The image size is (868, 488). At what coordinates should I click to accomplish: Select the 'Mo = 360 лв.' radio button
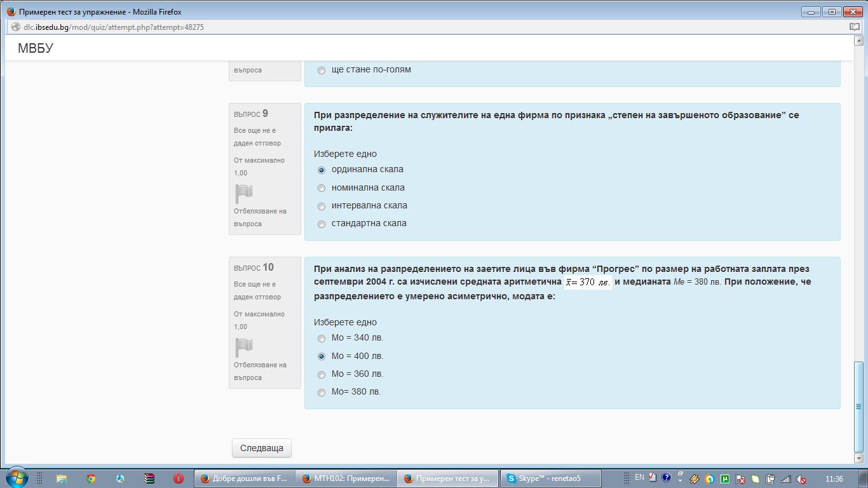coord(322,374)
